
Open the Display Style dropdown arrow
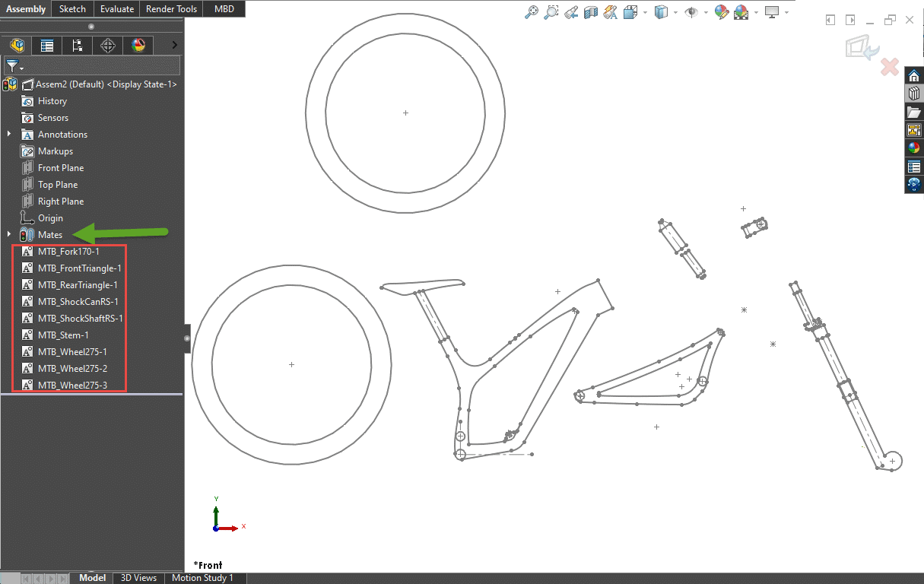675,12
